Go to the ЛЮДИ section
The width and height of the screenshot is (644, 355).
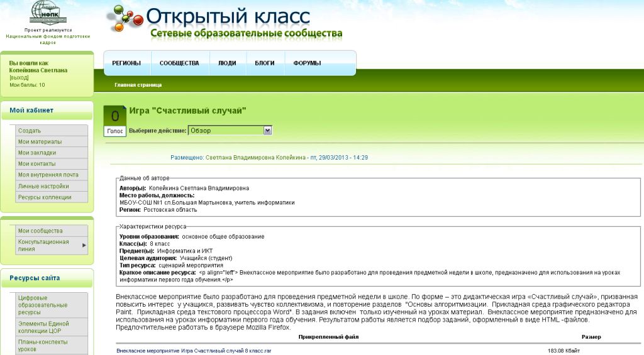[x=227, y=63]
